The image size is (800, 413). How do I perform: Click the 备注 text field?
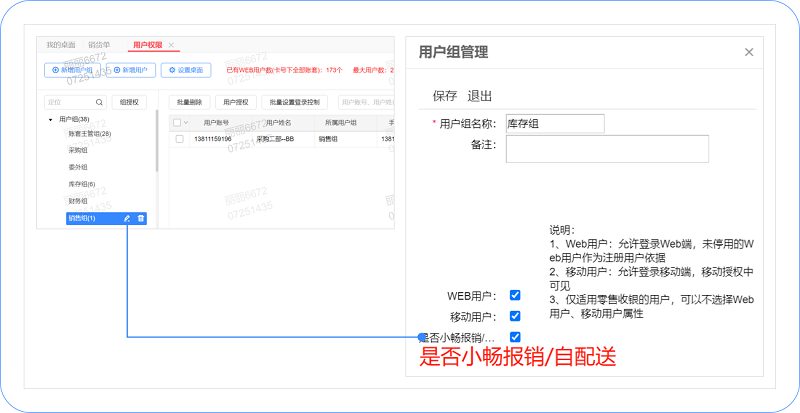coord(607,149)
